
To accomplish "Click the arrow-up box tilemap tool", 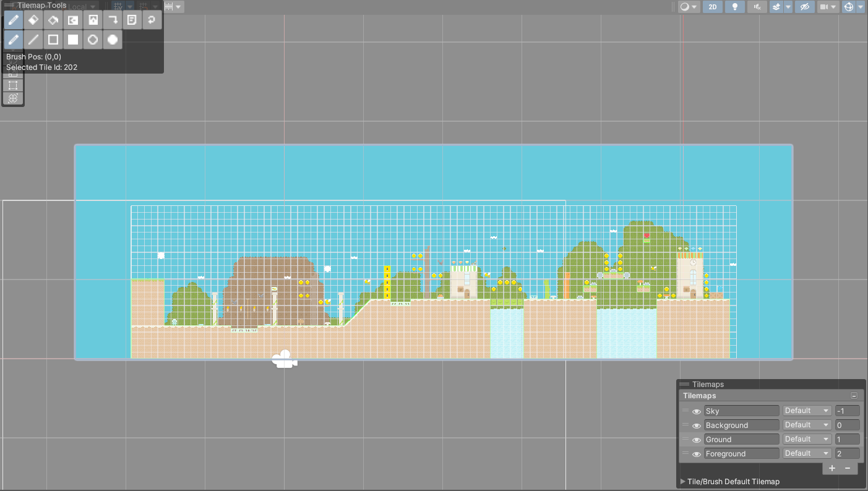I will tap(93, 20).
